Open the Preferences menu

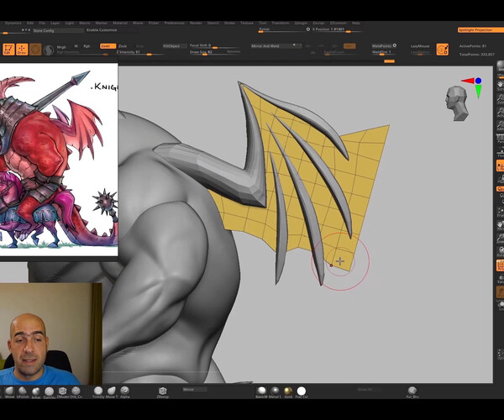point(174,24)
